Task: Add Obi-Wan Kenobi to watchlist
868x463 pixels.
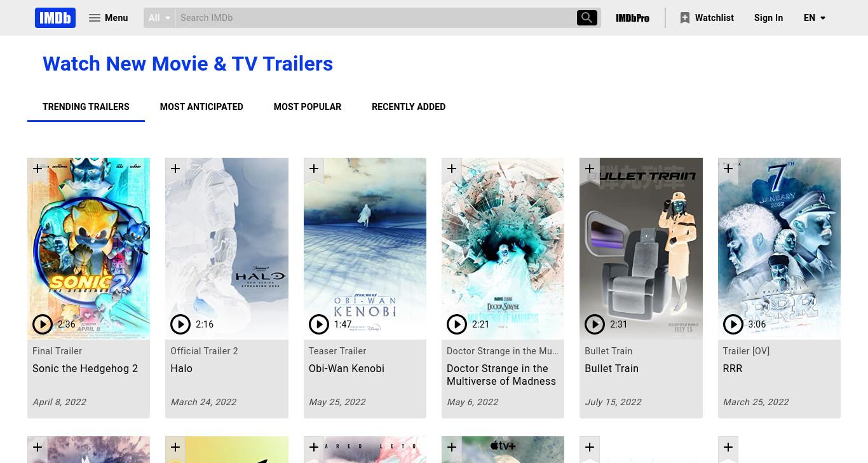Action: tap(314, 170)
